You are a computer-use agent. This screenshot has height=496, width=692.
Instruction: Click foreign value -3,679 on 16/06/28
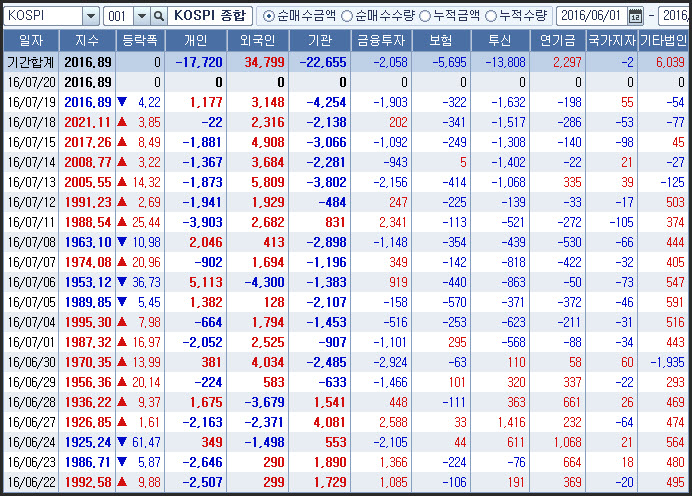[264, 402]
